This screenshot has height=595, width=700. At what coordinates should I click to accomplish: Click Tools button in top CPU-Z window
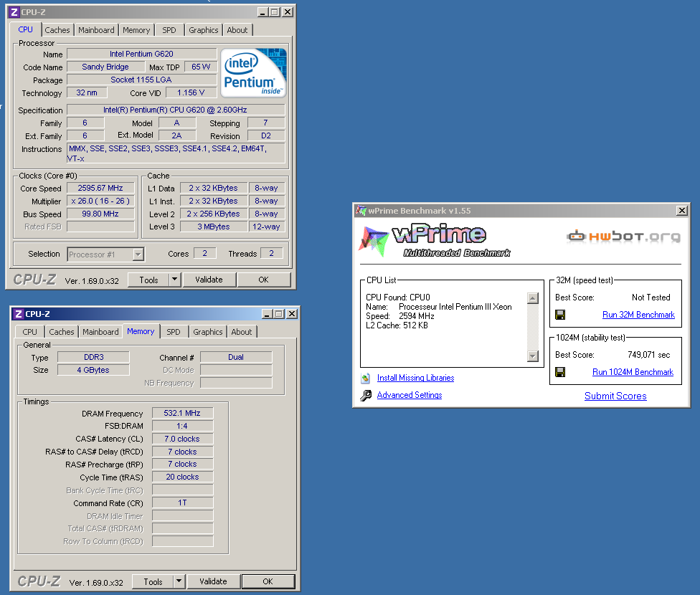(148, 280)
